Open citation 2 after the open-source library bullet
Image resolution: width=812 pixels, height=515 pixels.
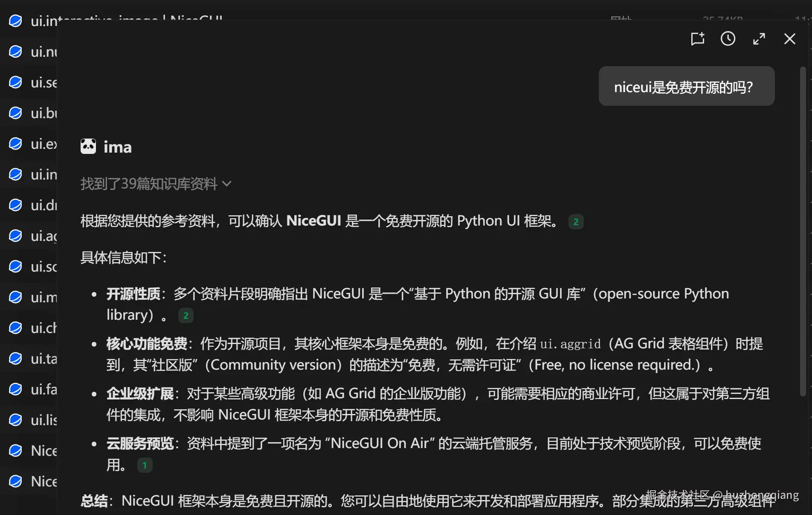pos(186,315)
